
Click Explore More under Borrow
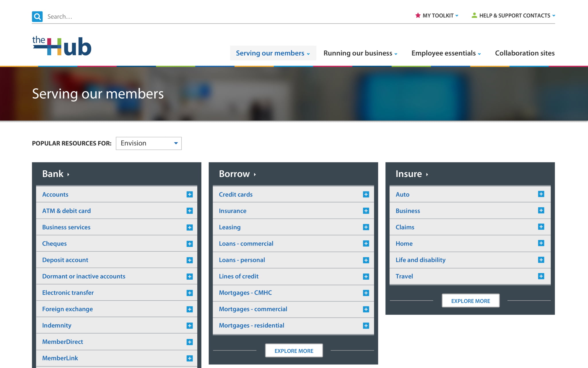[294, 351]
